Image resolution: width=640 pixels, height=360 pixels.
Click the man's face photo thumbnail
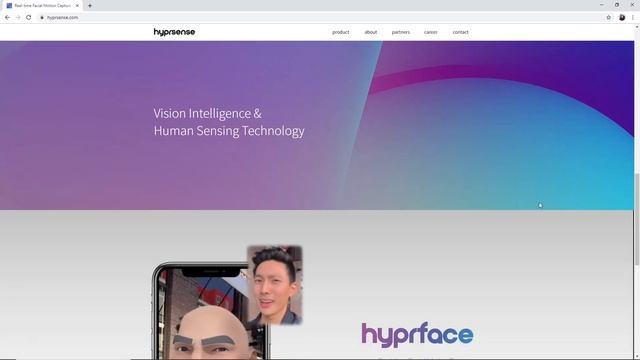click(x=275, y=285)
